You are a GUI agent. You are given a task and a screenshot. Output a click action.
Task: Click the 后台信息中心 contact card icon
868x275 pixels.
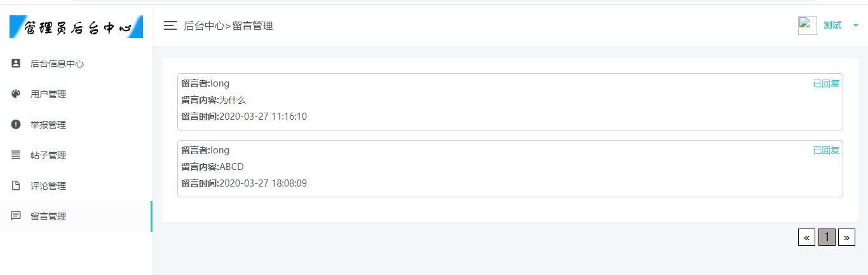tap(16, 64)
